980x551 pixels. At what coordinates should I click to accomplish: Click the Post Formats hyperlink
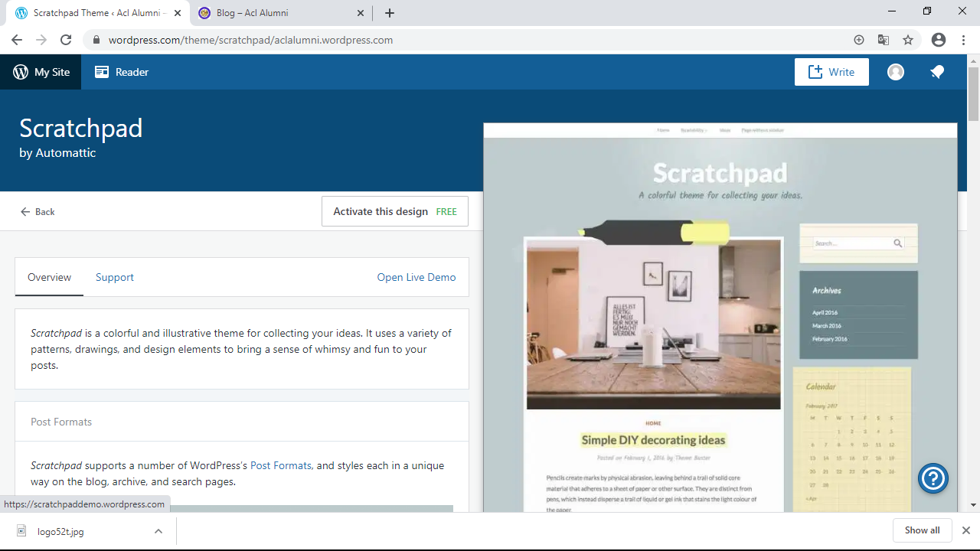coord(281,465)
